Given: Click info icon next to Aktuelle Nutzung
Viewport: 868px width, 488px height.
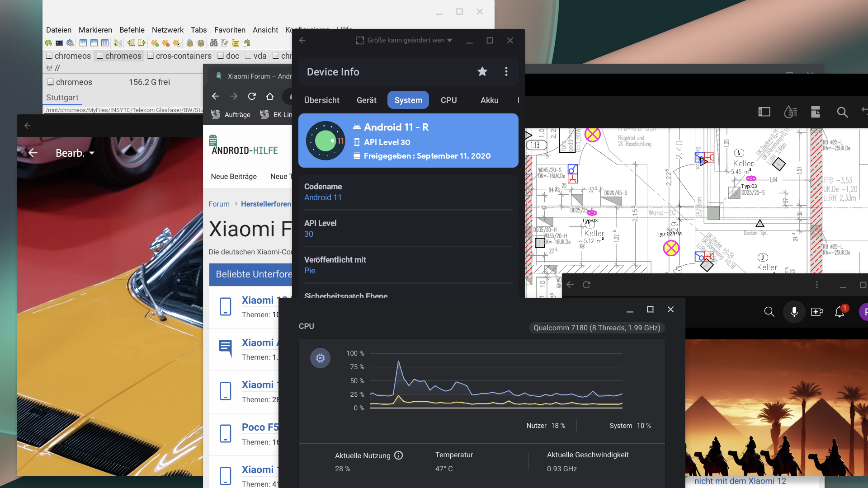Looking at the screenshot, I should (x=398, y=455).
